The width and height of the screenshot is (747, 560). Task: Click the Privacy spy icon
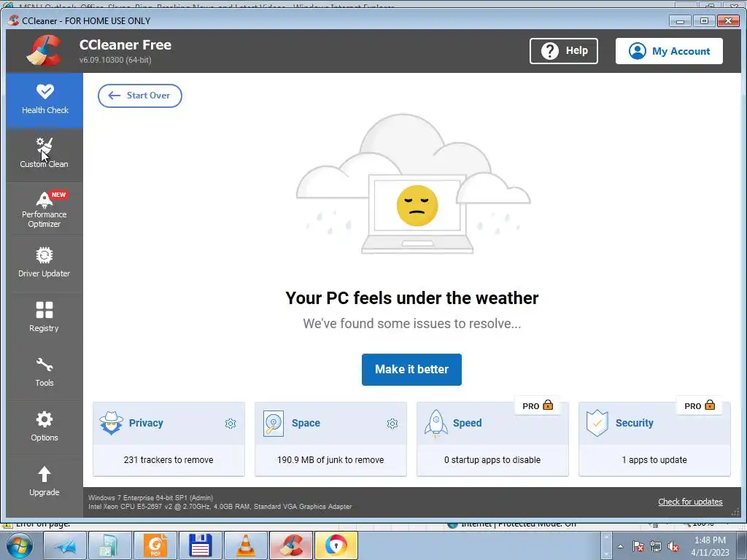point(111,423)
